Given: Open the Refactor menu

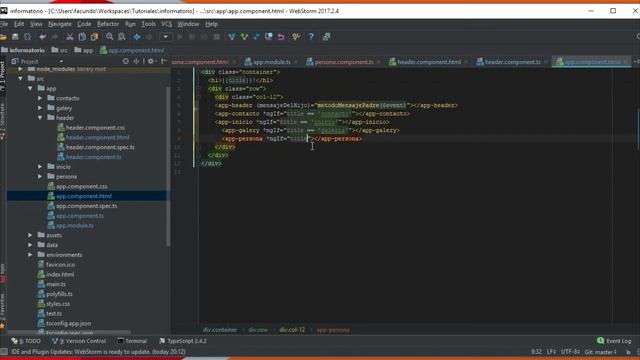Looking at the screenshot, I should pyautogui.click(x=108, y=24).
